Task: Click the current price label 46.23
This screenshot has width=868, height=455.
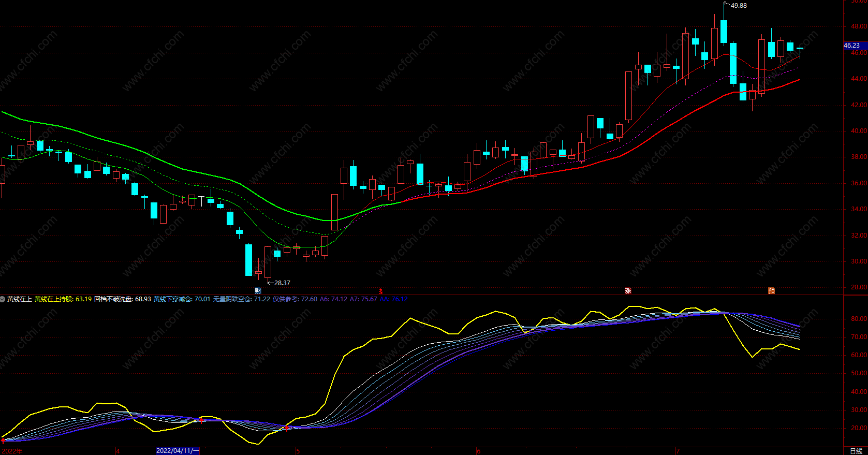Action: [x=855, y=46]
